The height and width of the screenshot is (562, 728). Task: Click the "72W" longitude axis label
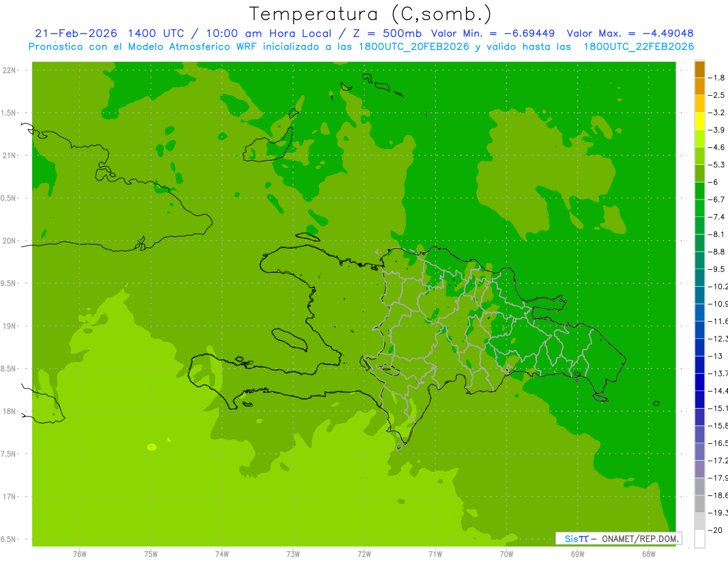(364, 554)
